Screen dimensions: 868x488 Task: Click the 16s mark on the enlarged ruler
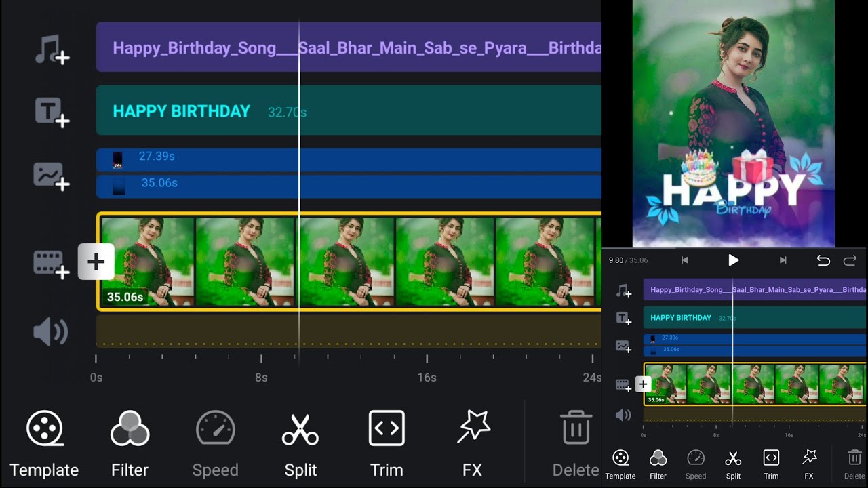(427, 378)
